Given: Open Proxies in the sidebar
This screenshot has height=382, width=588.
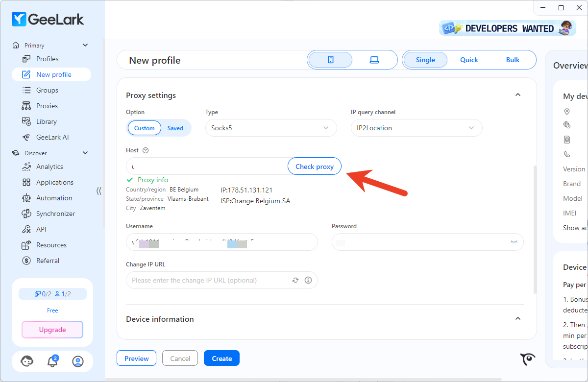Looking at the screenshot, I should tap(47, 106).
